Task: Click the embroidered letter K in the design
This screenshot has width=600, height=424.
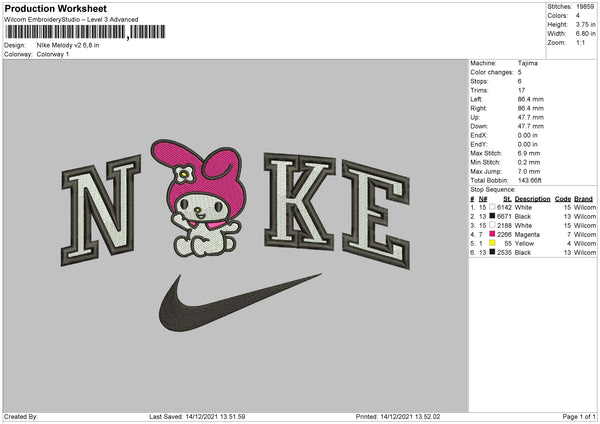Action: point(299,201)
